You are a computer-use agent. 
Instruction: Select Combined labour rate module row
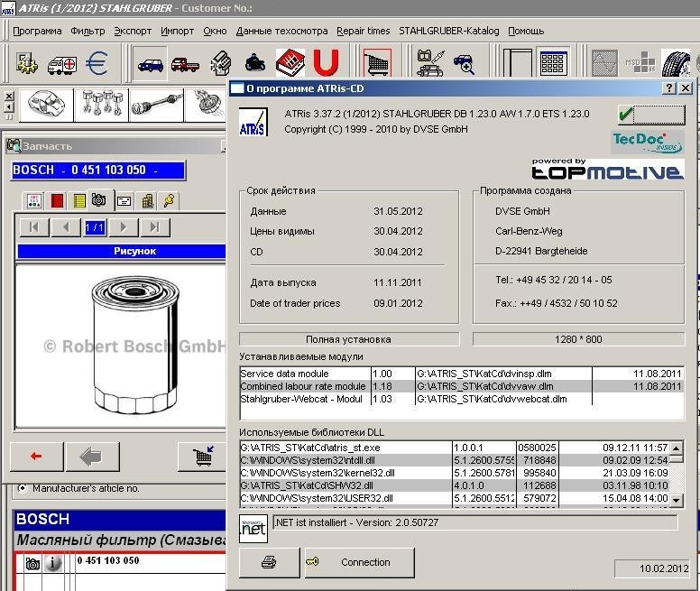461,386
